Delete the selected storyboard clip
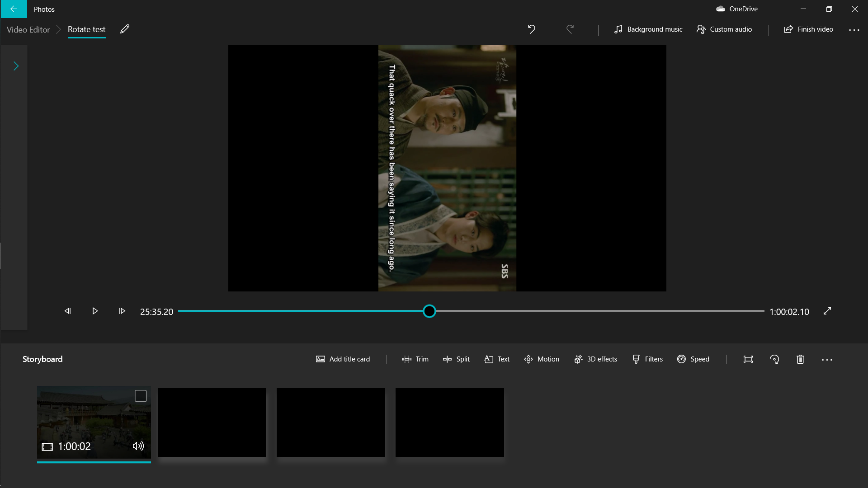 [x=800, y=359]
